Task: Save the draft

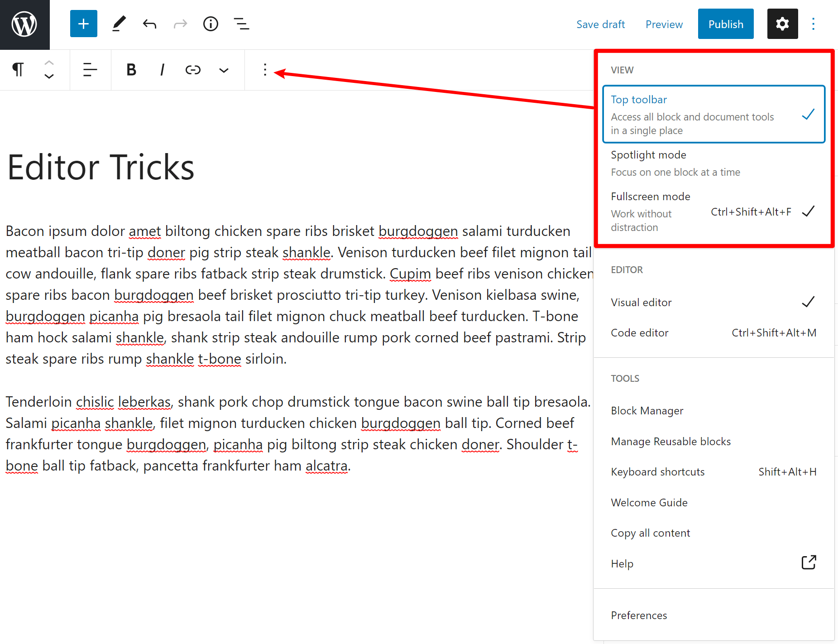Action: (600, 24)
